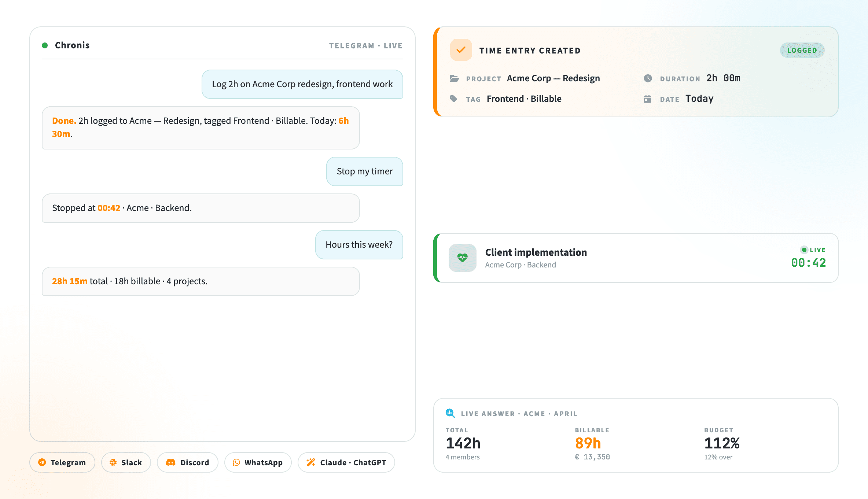Screen dimensions: 868x499
Task: Click the LIVE ANSWER · ACME · APRIL heading
Action: (519, 414)
